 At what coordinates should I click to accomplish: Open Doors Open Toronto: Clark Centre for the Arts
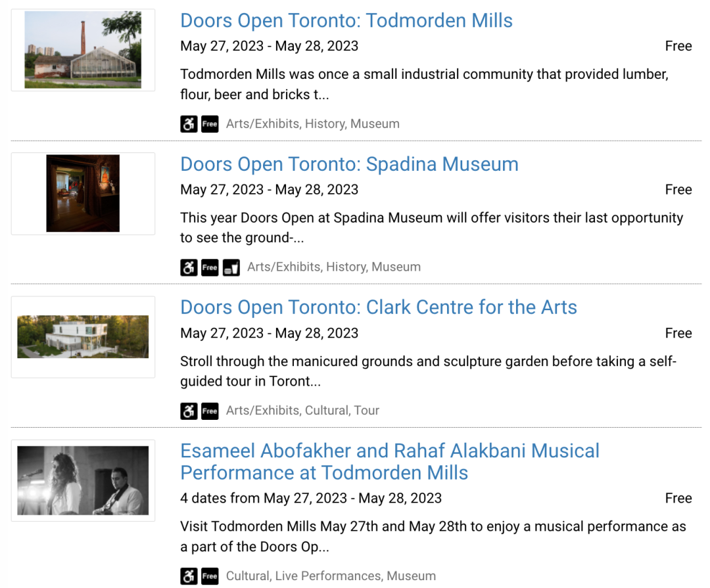[x=378, y=307]
